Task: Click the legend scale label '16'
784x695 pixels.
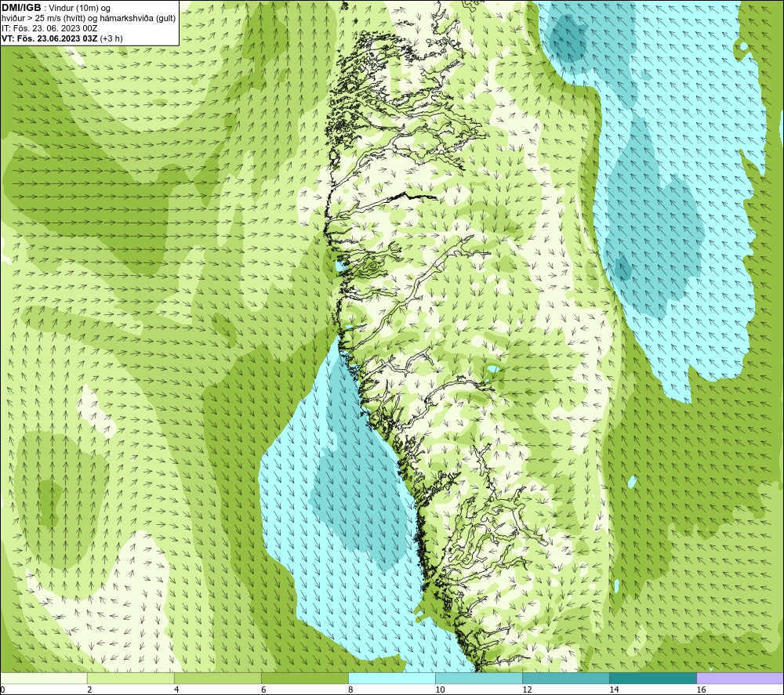Action: pos(701,690)
